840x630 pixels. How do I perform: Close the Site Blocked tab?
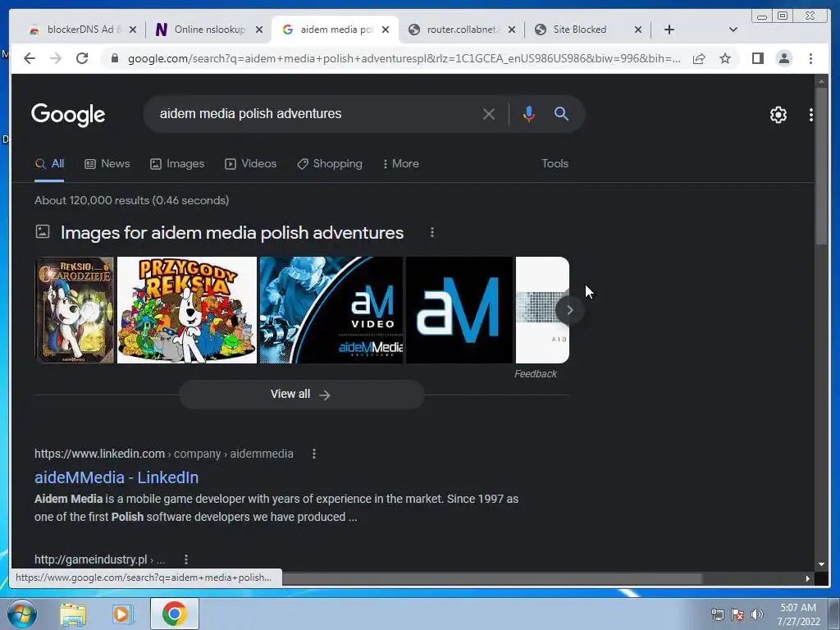[x=638, y=30]
